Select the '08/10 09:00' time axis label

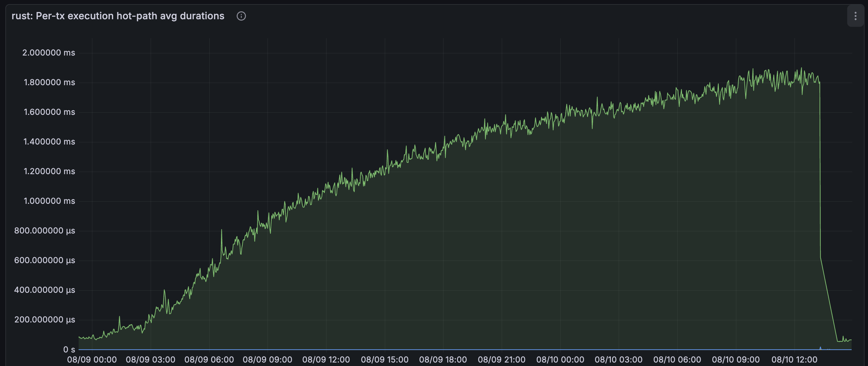tap(736, 360)
